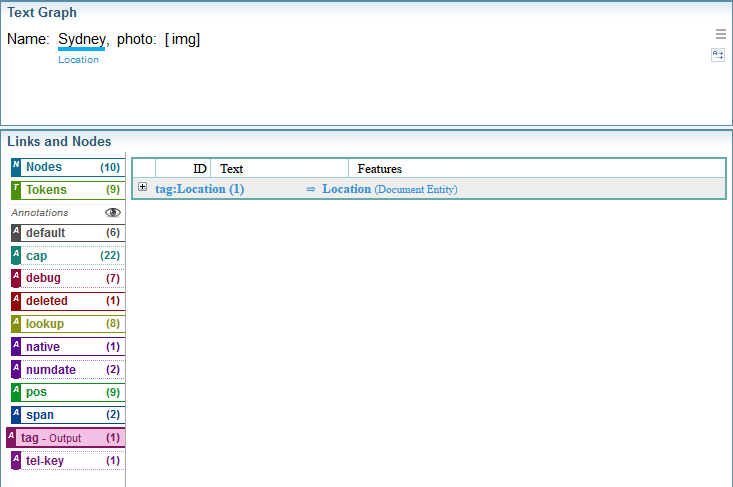733x487 pixels.
Task: Select the Tokens list item
Action: [67, 189]
